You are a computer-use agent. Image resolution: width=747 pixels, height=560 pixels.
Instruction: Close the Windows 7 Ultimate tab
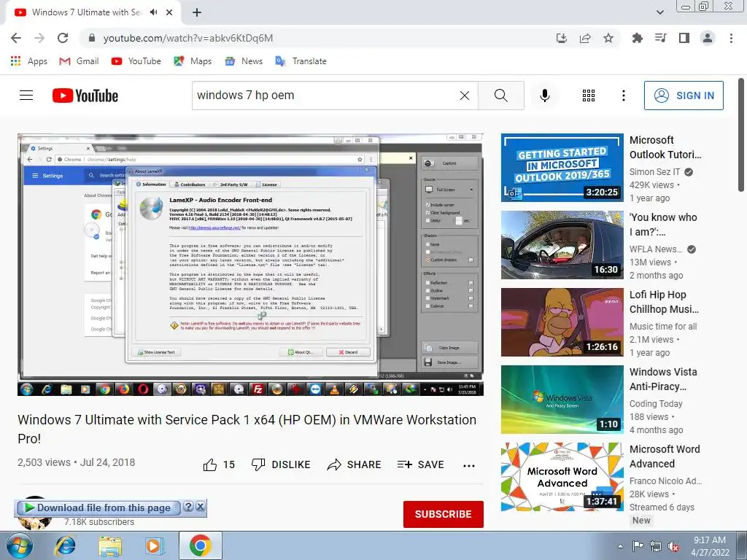tap(169, 12)
